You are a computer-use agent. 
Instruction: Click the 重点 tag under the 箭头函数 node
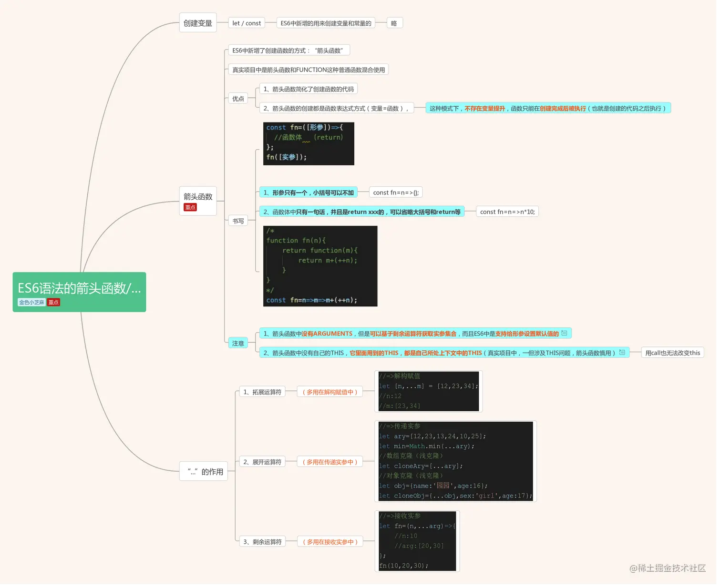tap(190, 207)
